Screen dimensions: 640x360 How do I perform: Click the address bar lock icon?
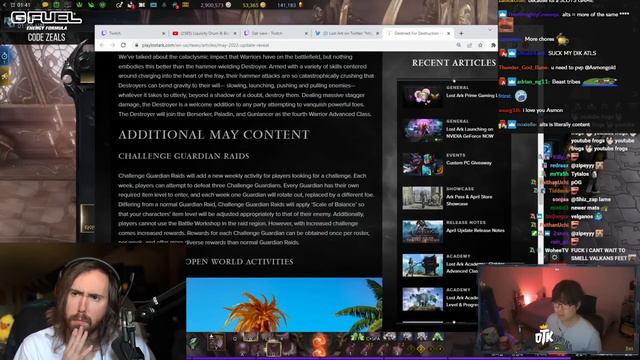(137, 45)
